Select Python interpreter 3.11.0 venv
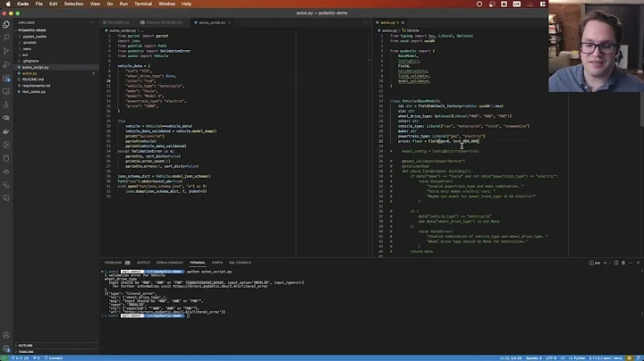644x361 pixels. tap(606, 358)
